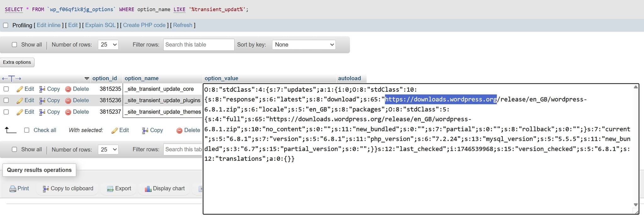This screenshot has width=644, height=219.
Task: Click the Print icon in query results operations
Action: coord(13,189)
